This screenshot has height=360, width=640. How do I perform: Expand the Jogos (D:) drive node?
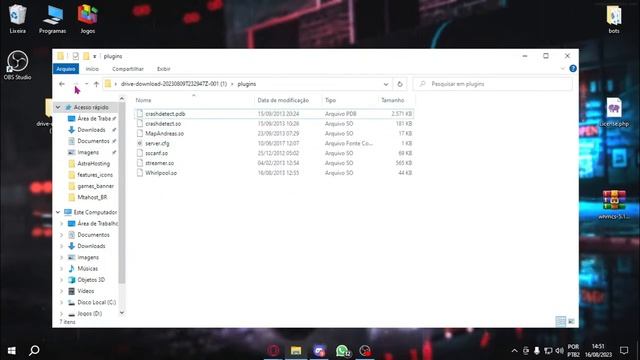(62, 313)
